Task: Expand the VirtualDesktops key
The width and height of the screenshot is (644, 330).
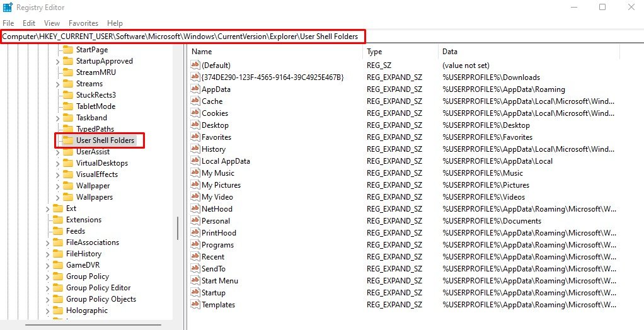Action: coord(58,163)
